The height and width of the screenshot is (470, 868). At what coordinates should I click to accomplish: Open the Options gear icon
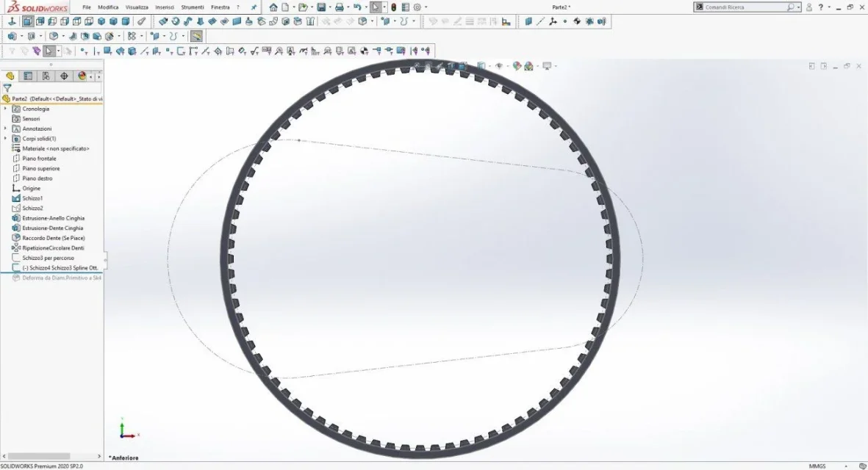click(x=417, y=7)
